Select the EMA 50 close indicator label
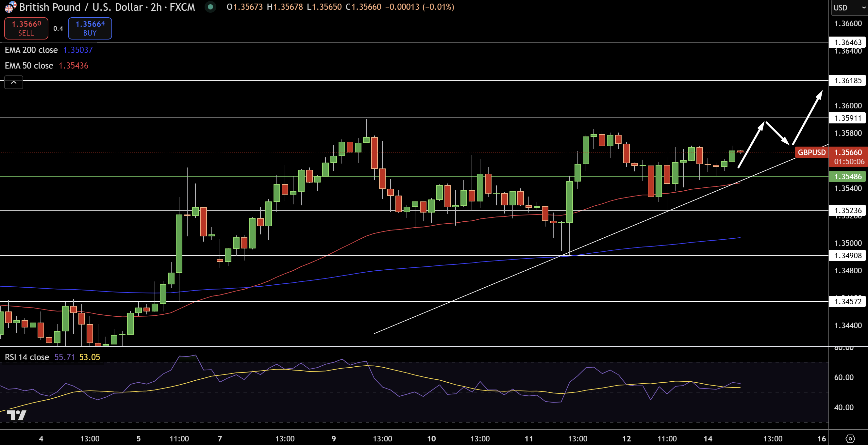This screenshot has height=445, width=868. 29,66
